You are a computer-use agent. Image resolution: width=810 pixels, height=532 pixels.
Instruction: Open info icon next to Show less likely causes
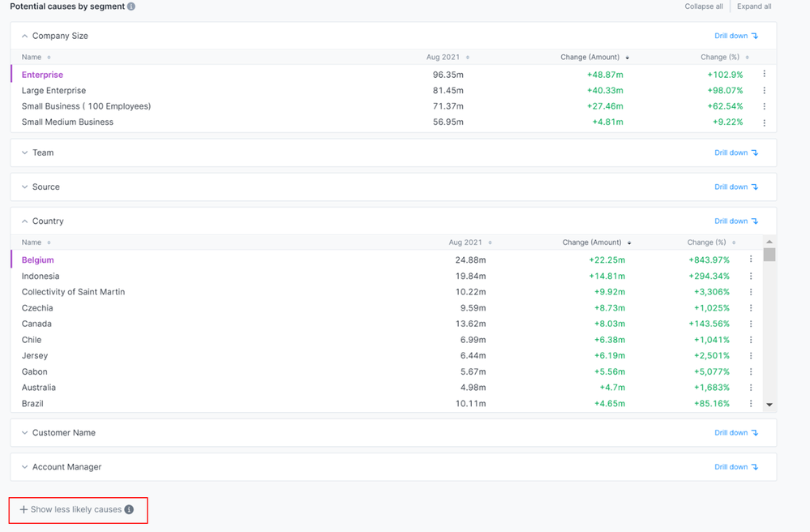[129, 509]
